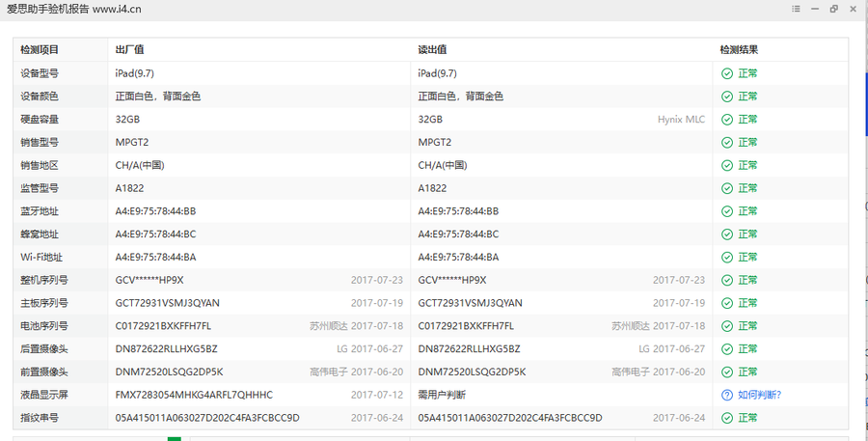The height and width of the screenshot is (441, 868).
Task: Click read value CH/A(中国) in 销售地区 row
Action: pyautogui.click(x=443, y=165)
